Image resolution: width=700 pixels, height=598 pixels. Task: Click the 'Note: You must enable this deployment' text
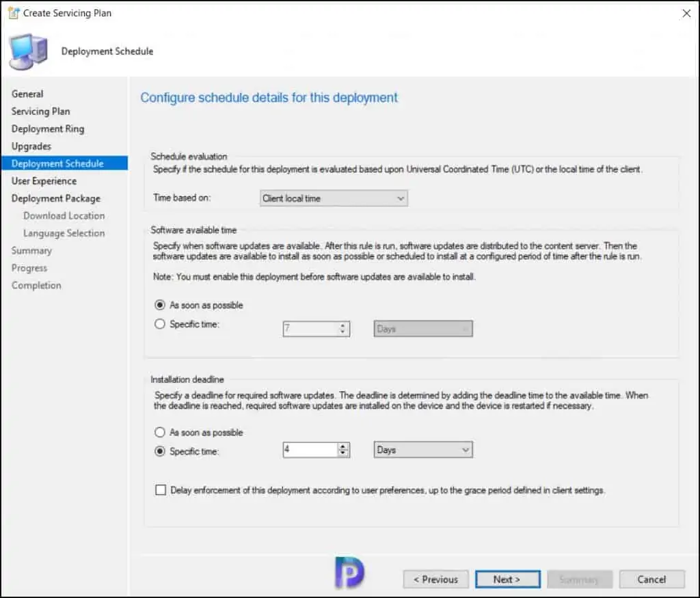click(x=314, y=277)
